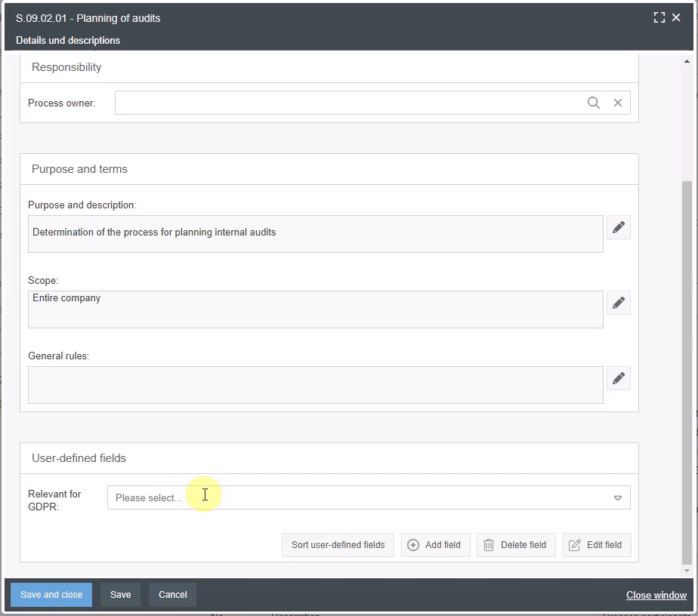Edit Purpose and description with pencil icon
Screen dimensions: 698x616
point(618,227)
